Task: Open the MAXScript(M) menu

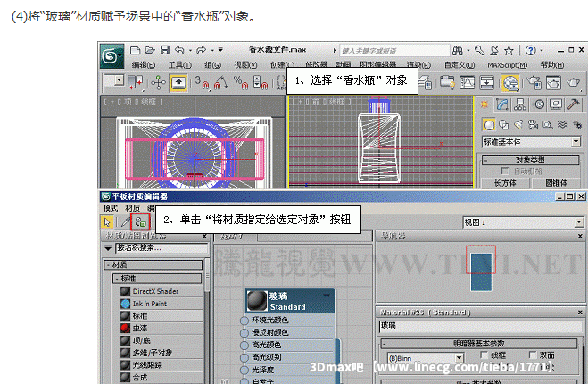Action: tap(508, 65)
